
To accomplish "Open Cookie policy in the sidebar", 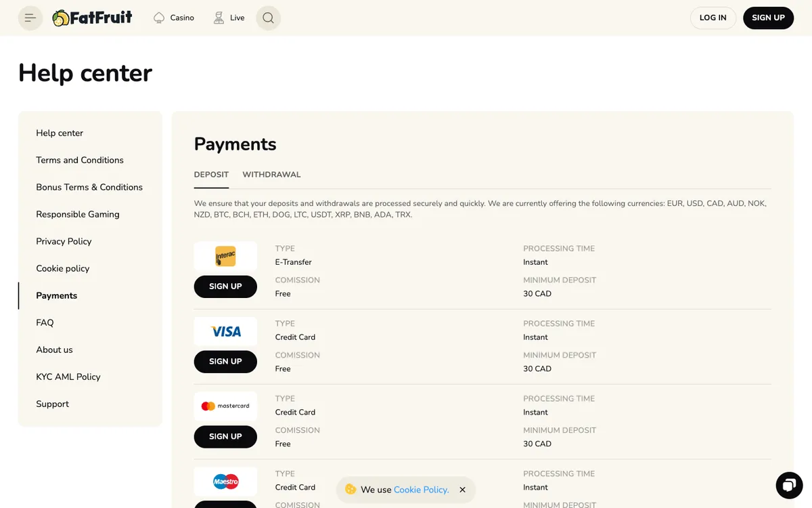I will (x=63, y=269).
